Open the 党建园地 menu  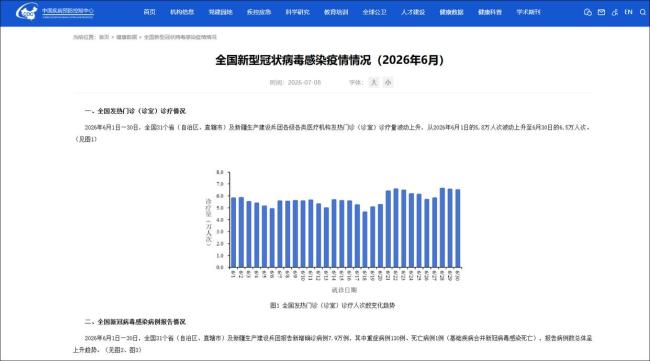click(x=221, y=12)
